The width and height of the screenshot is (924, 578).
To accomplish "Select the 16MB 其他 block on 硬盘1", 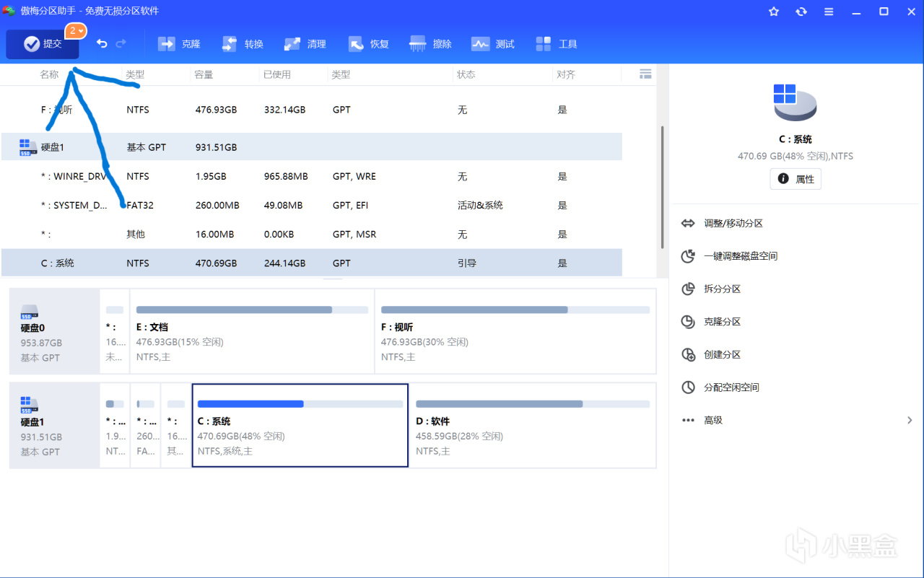I will pos(176,425).
